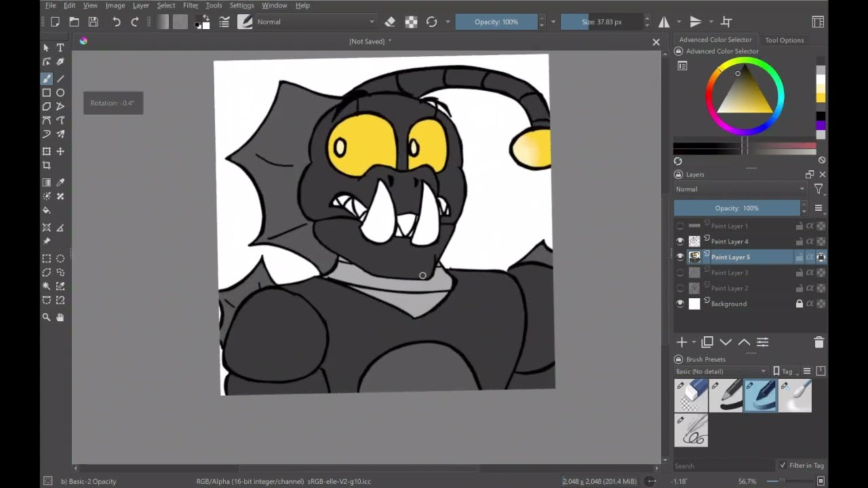
Task: Open the brush blending mode Normal dropdown
Action: pos(315,22)
